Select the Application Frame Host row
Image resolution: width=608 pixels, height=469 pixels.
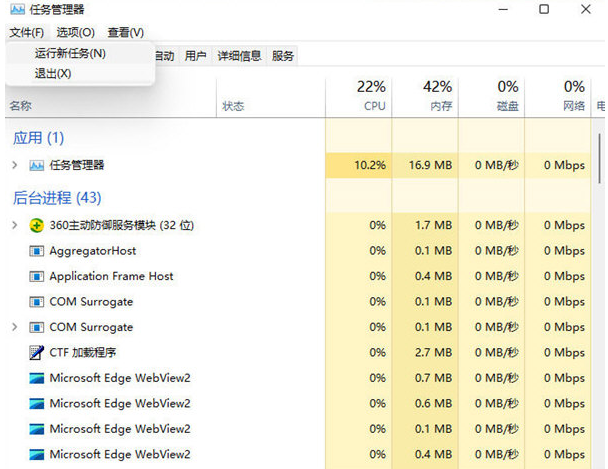(x=298, y=276)
